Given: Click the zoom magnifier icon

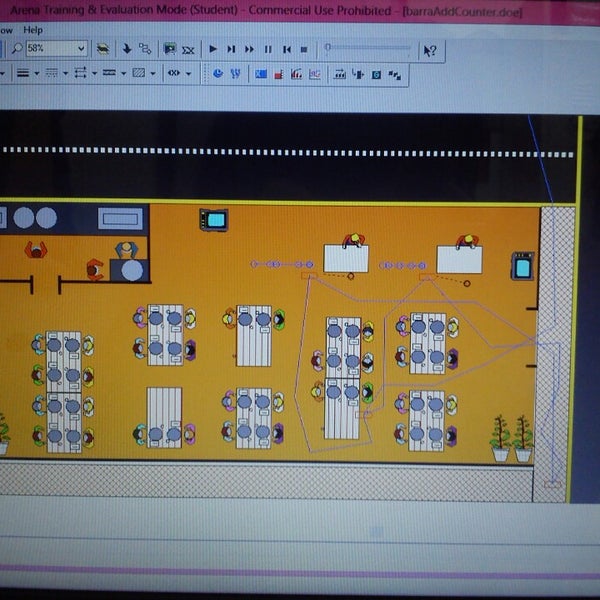Looking at the screenshot, I should pyautogui.click(x=16, y=49).
